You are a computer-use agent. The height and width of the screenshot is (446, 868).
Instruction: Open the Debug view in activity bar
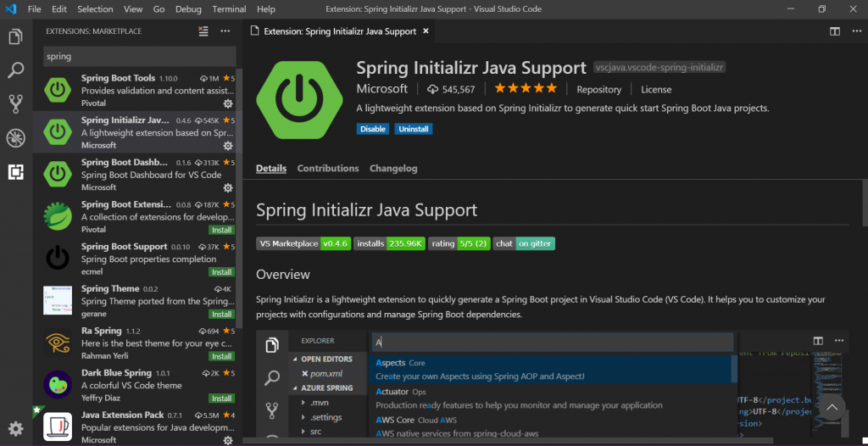click(15, 137)
